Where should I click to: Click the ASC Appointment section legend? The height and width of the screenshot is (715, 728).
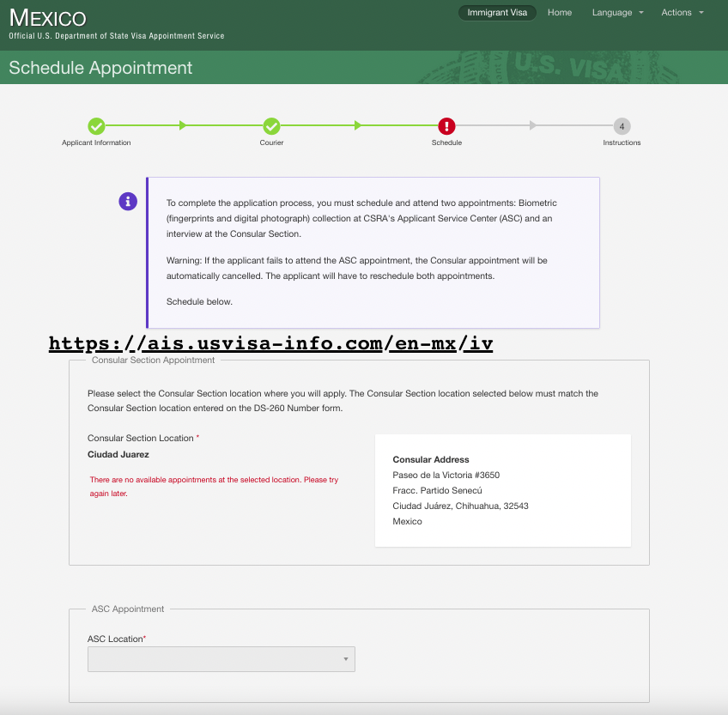(128, 609)
